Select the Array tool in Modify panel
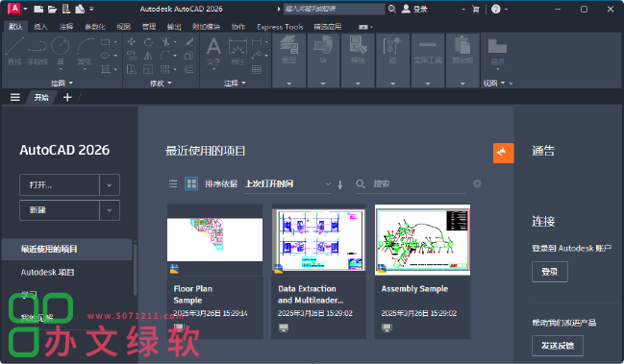Viewport: 624px width, 364px height. pos(165,69)
